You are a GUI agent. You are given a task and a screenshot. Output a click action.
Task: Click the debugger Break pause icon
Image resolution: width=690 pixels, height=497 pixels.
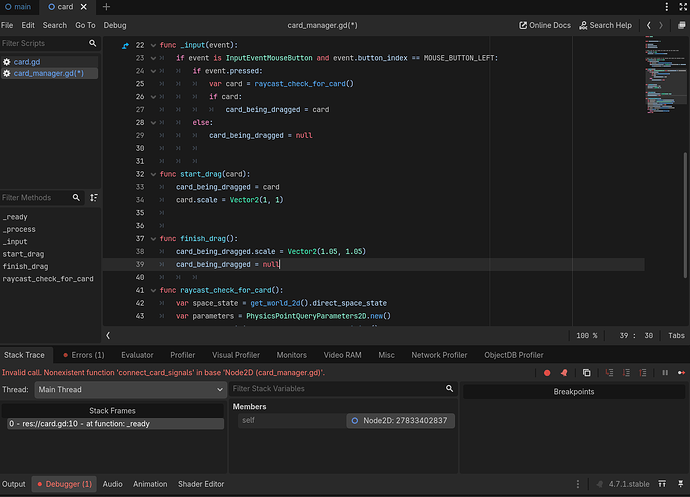665,373
